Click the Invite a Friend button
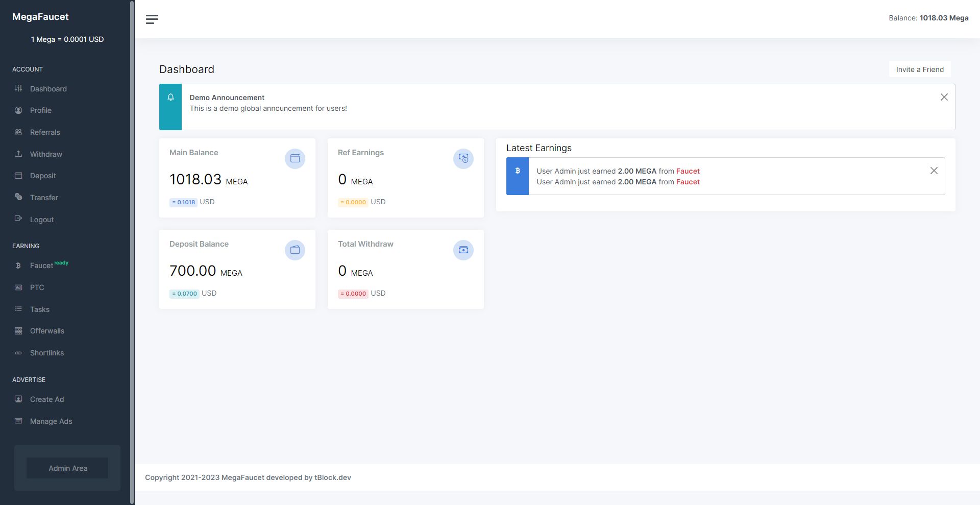This screenshot has width=980, height=505. pos(920,69)
